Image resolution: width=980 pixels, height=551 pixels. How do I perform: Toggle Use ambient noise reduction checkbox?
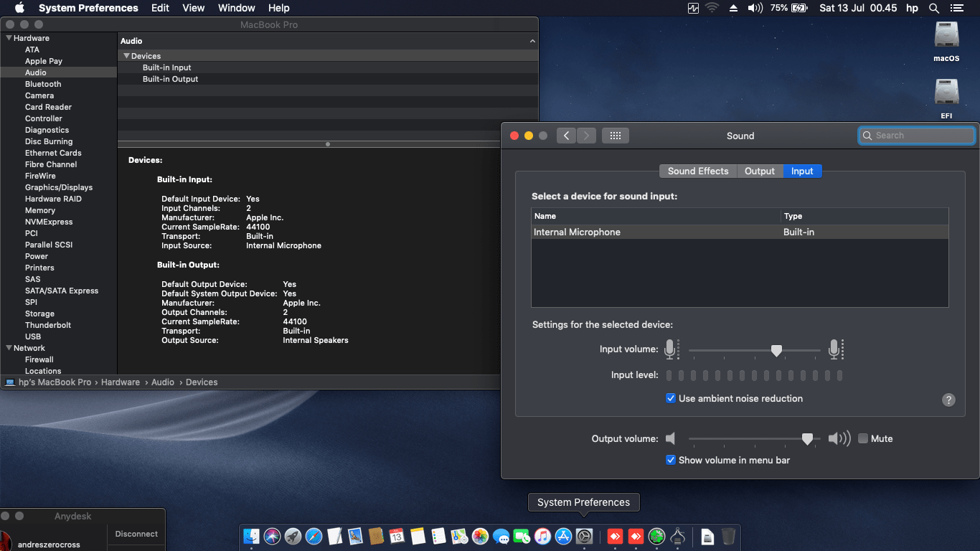pyautogui.click(x=671, y=398)
